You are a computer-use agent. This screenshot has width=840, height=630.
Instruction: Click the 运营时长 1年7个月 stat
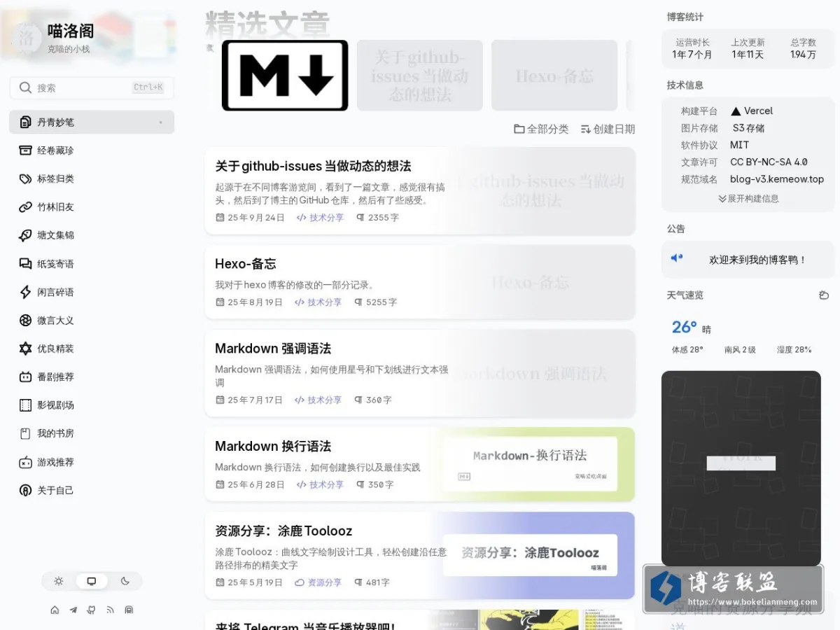692,49
